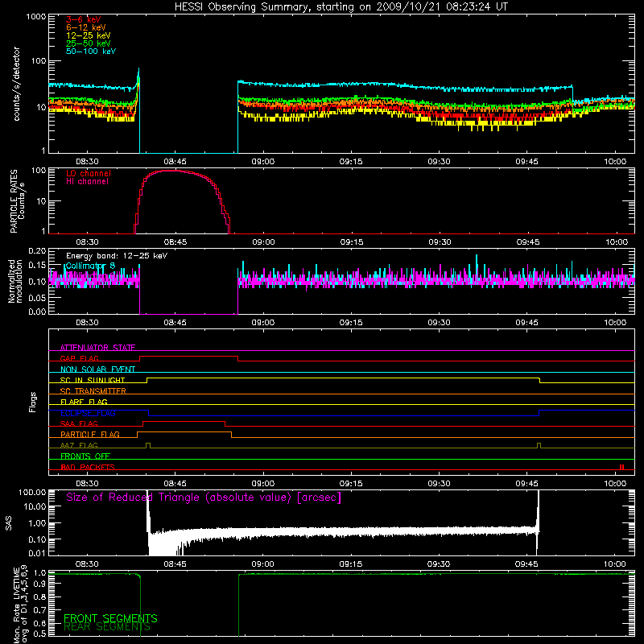The image size is (644, 644).
Task: Click the Normalized modulation axis label
Action: [x=14, y=281]
